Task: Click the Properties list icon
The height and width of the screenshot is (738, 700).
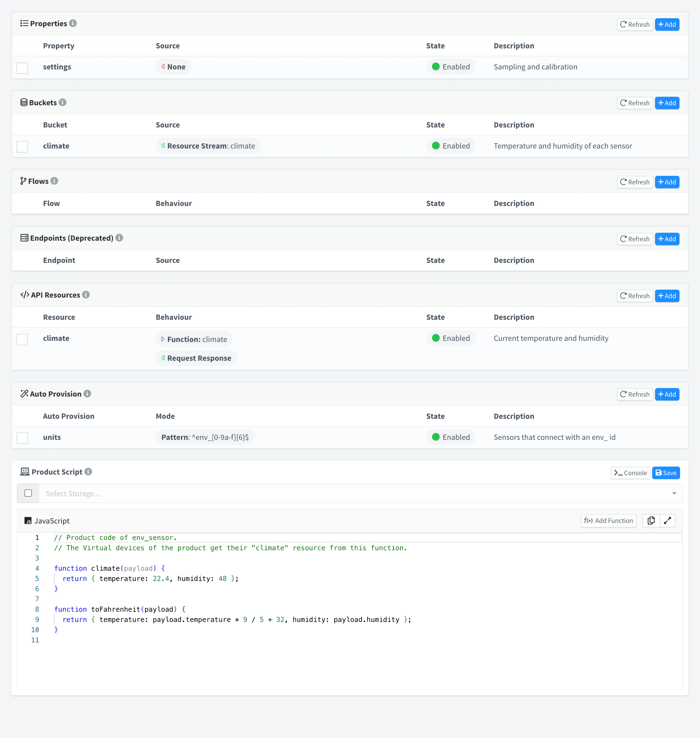Action: pyautogui.click(x=24, y=23)
